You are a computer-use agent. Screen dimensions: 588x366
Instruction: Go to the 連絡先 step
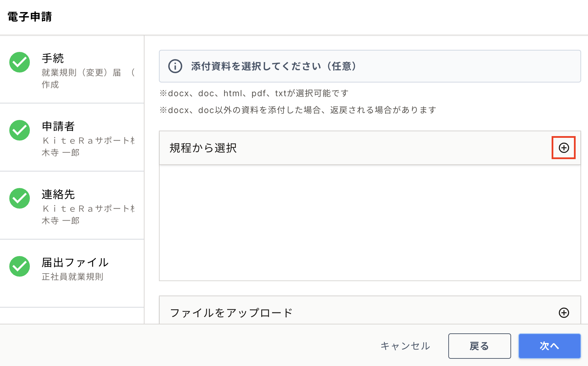(x=72, y=205)
